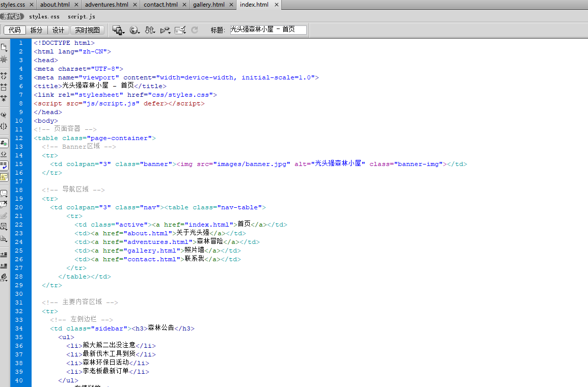Click the <!-- 导航区域 --> comment line
This screenshot has height=387, width=588.
point(73,190)
